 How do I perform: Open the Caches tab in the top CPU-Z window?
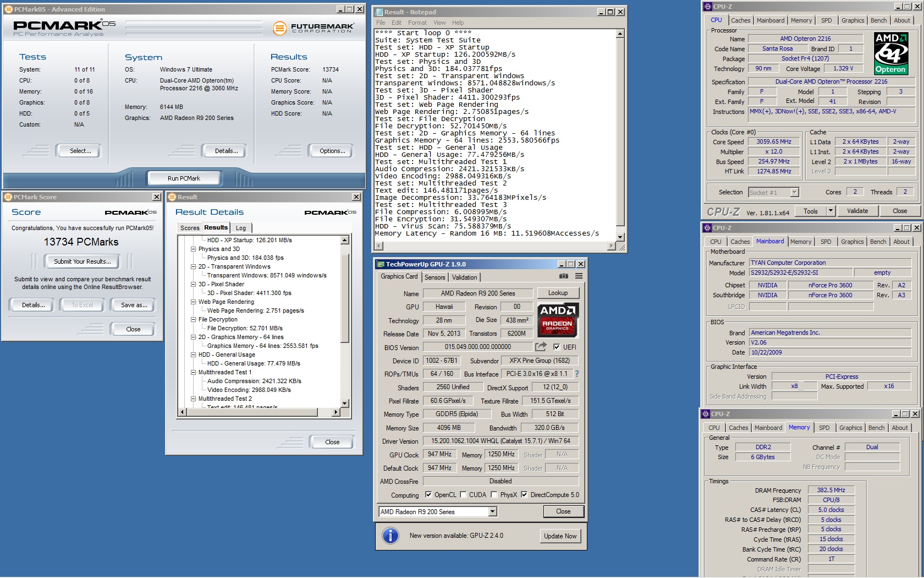740,20
